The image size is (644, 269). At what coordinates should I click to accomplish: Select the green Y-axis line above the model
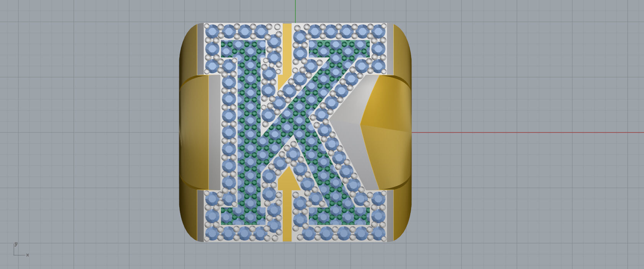(295, 11)
